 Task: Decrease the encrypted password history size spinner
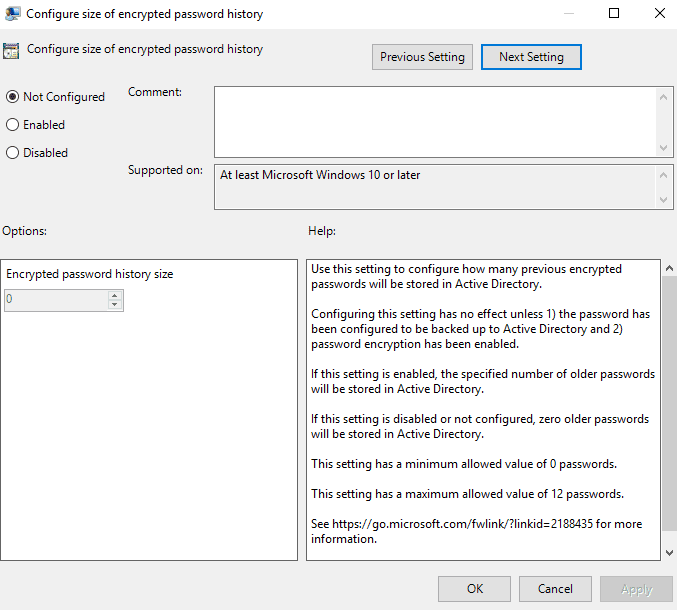click(115, 305)
